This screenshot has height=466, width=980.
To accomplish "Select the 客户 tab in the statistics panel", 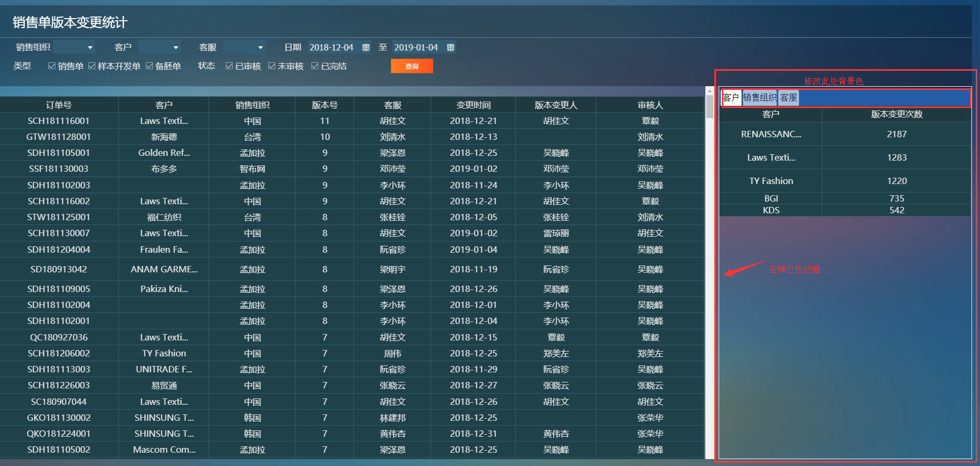I will pyautogui.click(x=731, y=97).
